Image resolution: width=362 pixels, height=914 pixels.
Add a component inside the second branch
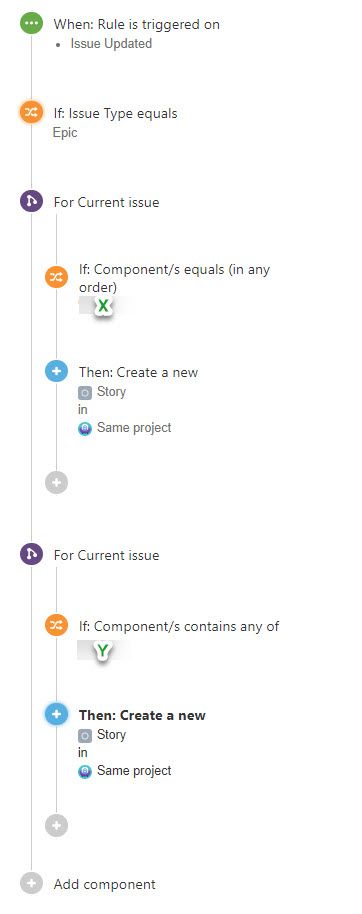pos(57,825)
